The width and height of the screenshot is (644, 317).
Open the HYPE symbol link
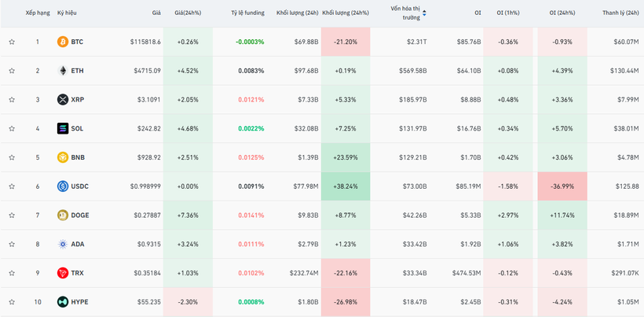79,302
